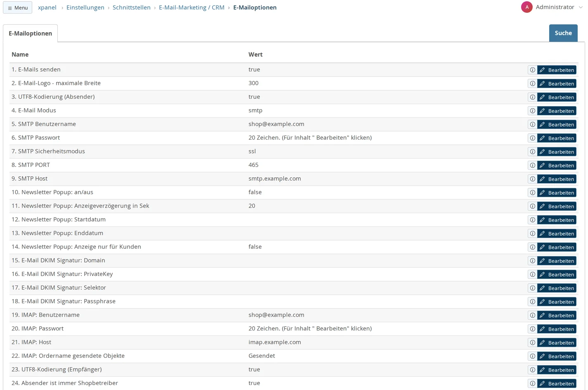Expand the Administrator dropdown arrow
The image size is (588, 390).
[x=580, y=7]
